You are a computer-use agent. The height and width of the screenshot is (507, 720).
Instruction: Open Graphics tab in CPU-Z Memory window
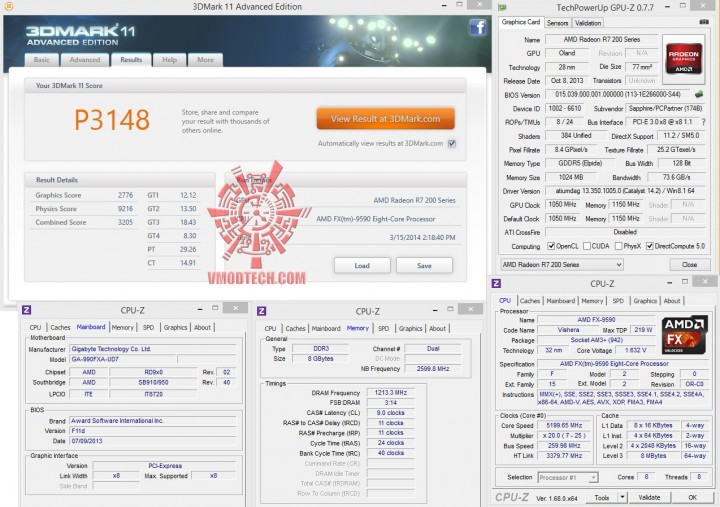coord(411,328)
